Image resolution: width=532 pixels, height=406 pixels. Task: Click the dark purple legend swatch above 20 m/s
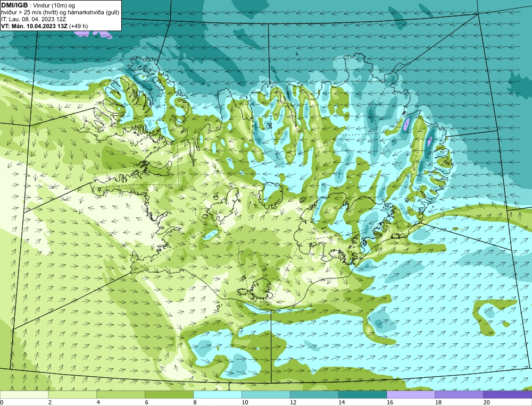click(508, 394)
